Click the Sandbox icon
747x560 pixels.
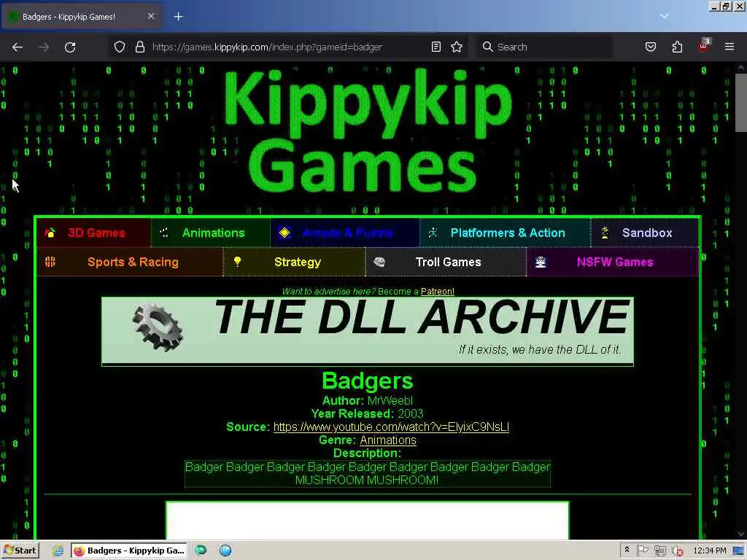[605, 233]
